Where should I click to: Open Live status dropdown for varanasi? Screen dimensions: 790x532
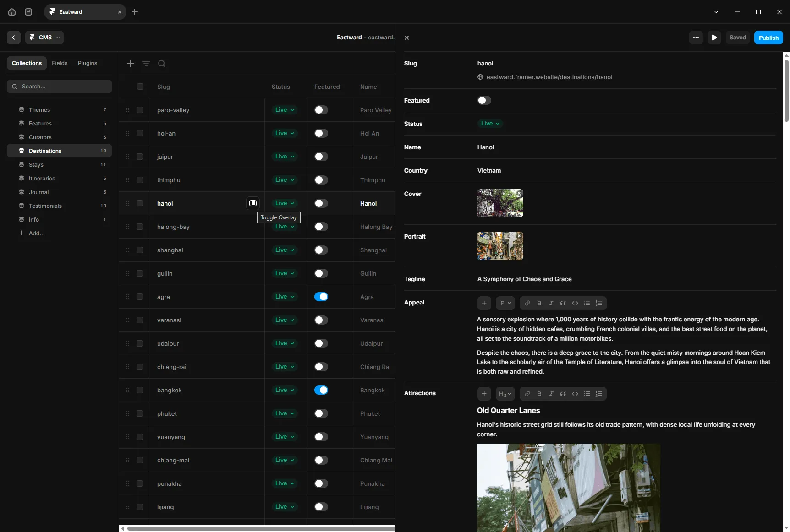click(x=285, y=320)
